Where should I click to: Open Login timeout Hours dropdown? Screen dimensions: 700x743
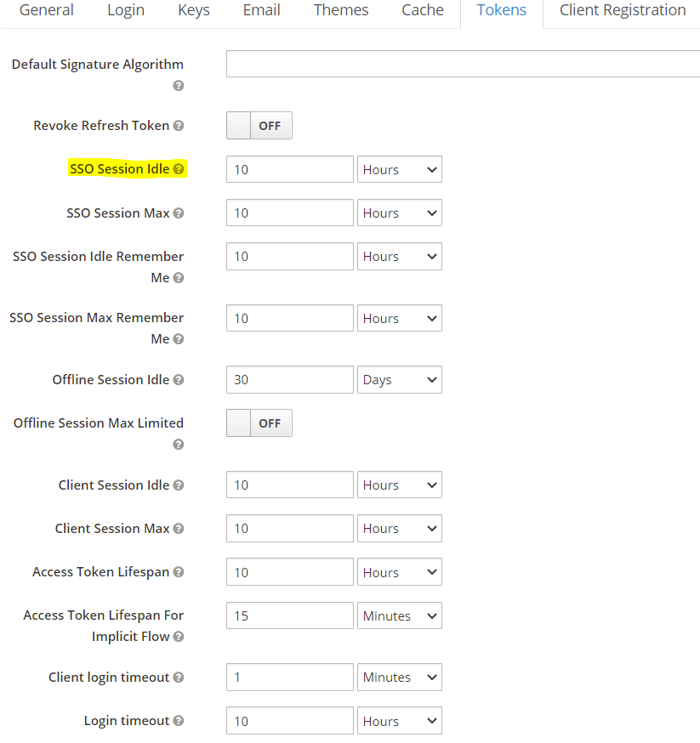coord(400,721)
